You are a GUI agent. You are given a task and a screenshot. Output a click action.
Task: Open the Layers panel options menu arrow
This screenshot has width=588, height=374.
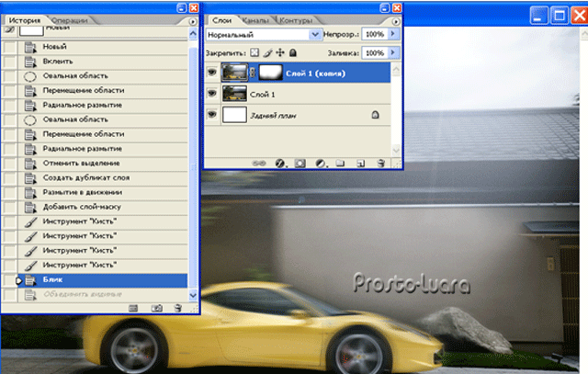tap(396, 21)
